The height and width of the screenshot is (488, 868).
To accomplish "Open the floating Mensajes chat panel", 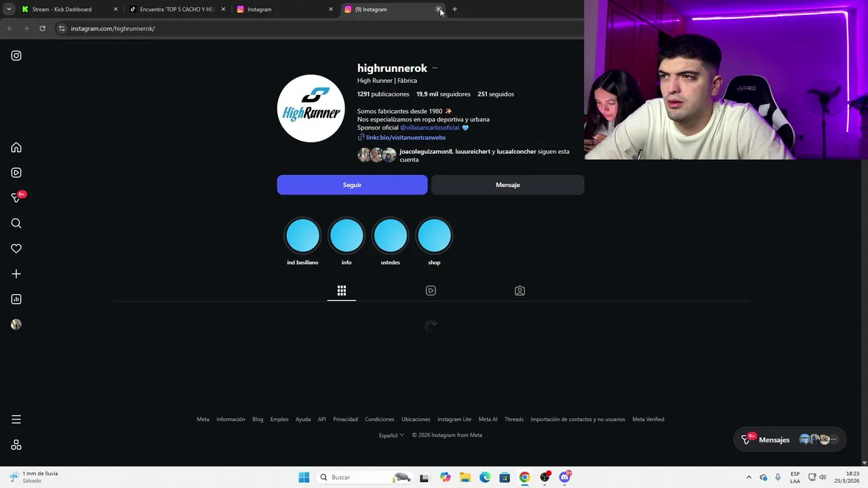I will 790,440.
